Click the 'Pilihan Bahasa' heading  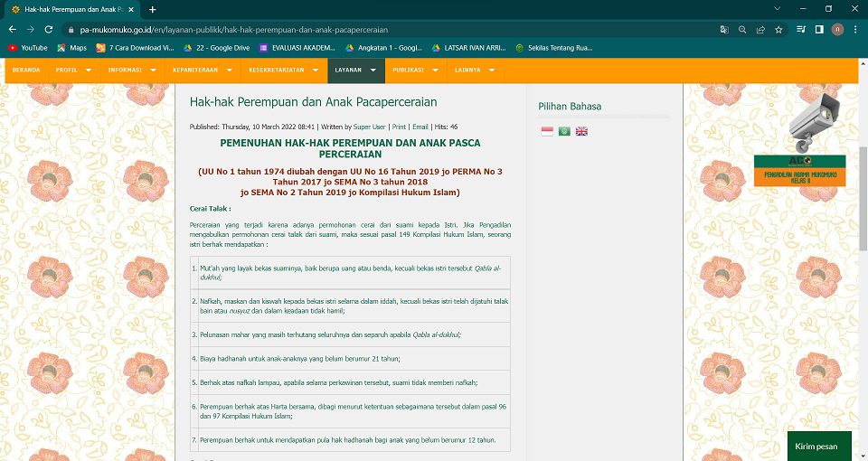tap(570, 107)
